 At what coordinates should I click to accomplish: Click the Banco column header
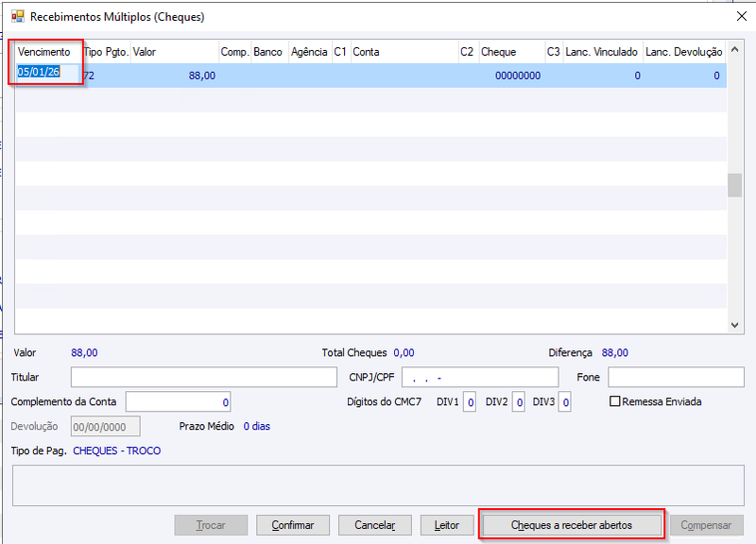pyautogui.click(x=268, y=52)
